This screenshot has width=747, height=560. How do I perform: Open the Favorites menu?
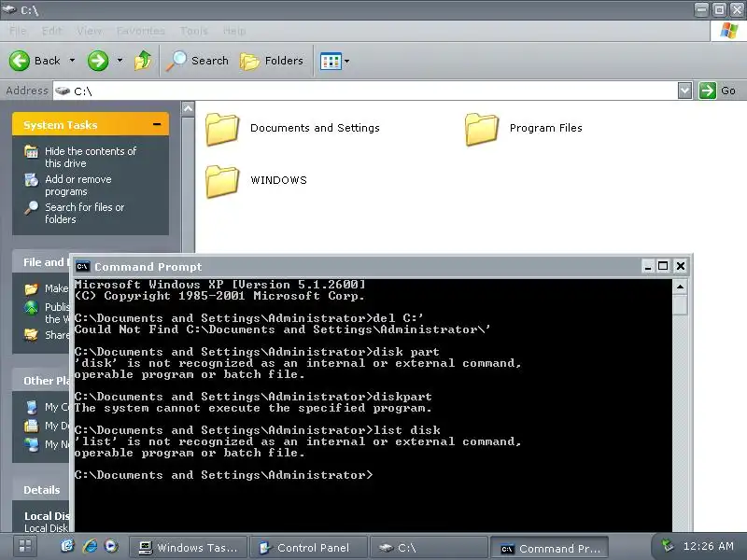click(141, 31)
